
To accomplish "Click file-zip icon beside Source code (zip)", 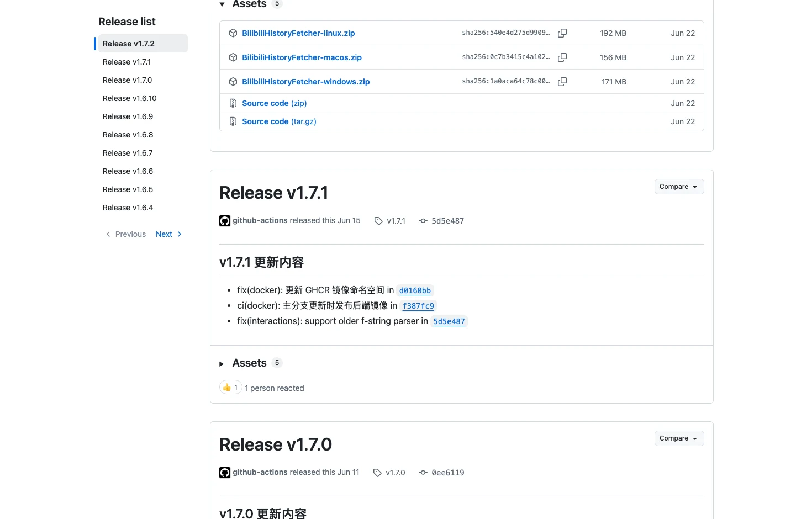I will tap(233, 103).
